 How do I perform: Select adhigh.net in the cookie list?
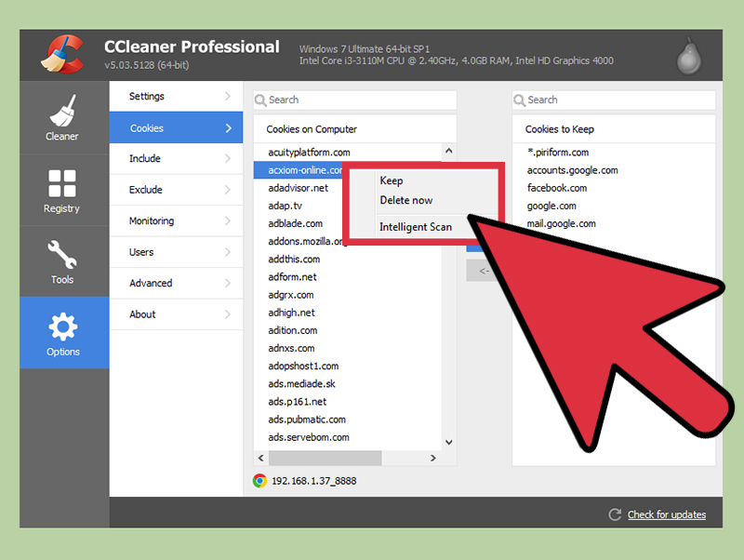point(291,313)
